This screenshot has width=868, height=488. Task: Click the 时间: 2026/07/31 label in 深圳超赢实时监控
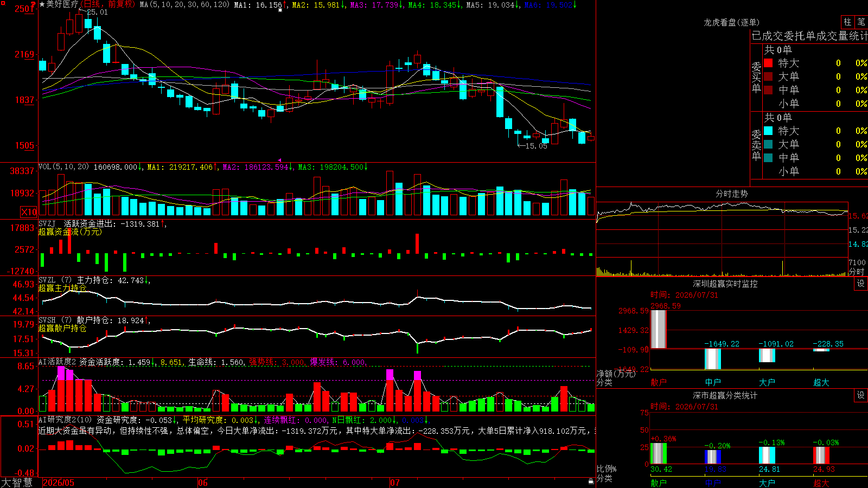coord(684,295)
